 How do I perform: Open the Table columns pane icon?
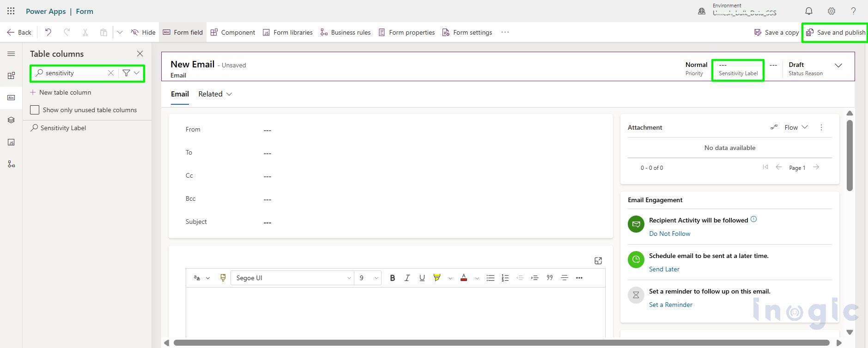(11, 98)
